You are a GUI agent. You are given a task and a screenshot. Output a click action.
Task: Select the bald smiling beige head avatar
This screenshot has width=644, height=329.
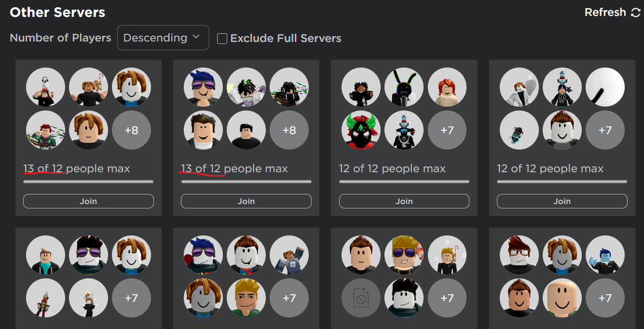(x=562, y=298)
